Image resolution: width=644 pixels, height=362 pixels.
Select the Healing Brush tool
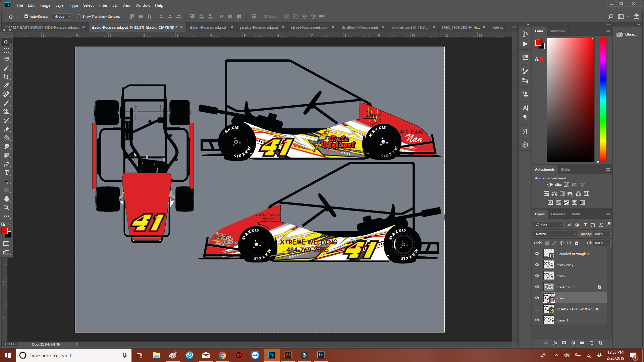(x=6, y=94)
